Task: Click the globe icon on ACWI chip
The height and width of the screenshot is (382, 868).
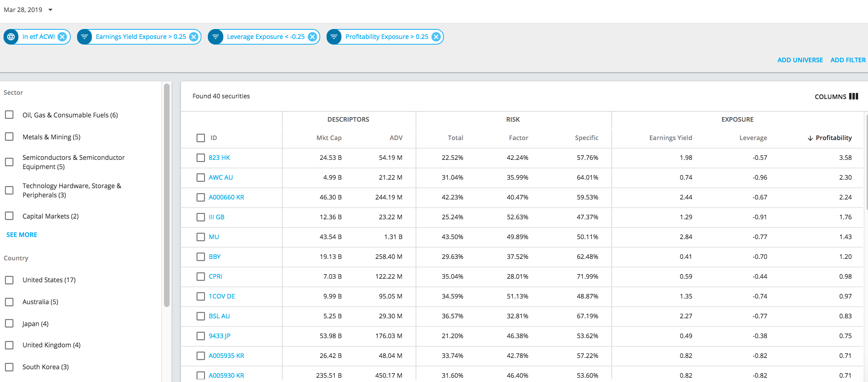Action: (x=11, y=37)
